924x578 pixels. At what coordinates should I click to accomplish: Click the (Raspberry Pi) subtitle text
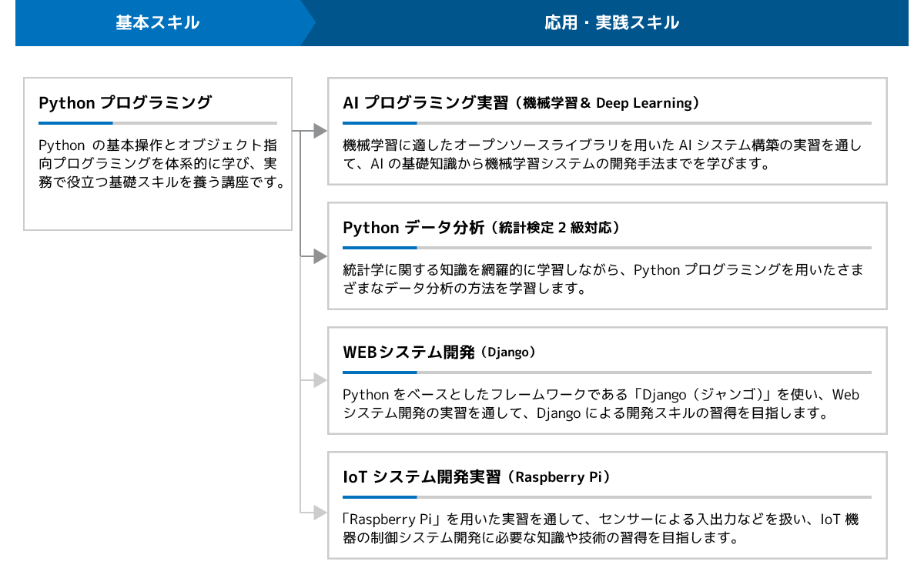pos(558,477)
